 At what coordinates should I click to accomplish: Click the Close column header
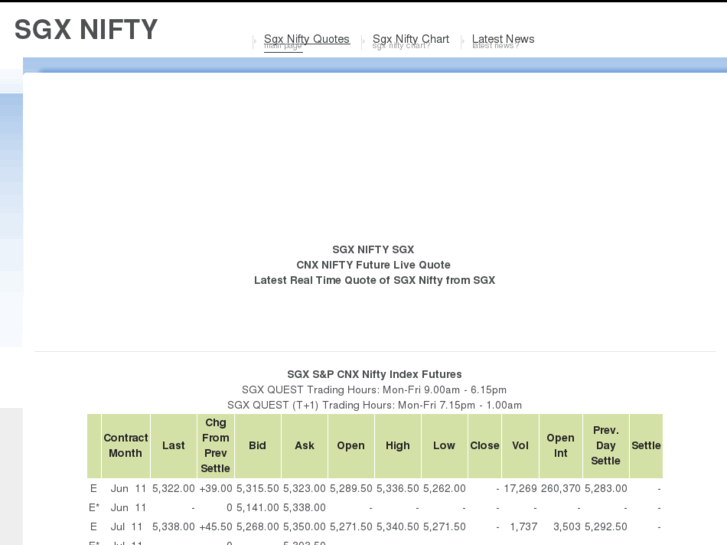pyautogui.click(x=485, y=445)
